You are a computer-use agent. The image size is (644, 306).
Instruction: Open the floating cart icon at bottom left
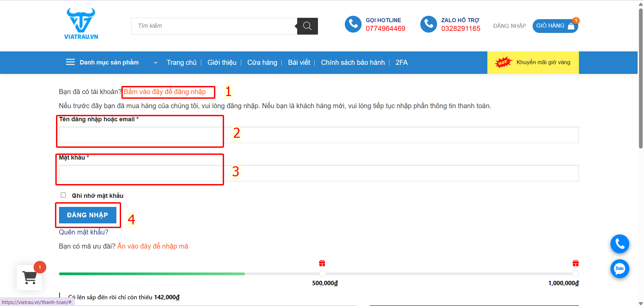tap(30, 277)
